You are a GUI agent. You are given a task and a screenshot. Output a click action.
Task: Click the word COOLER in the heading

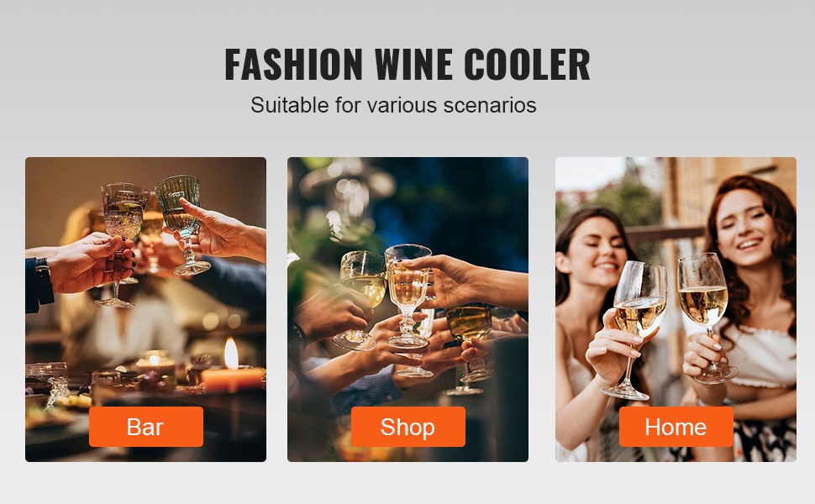coord(527,65)
